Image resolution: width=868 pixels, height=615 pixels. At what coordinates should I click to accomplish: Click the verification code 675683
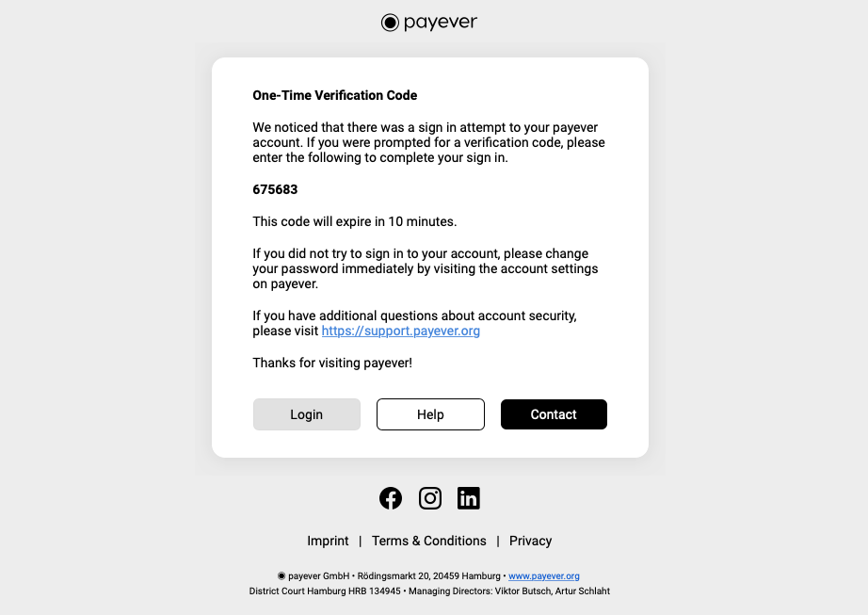275,190
